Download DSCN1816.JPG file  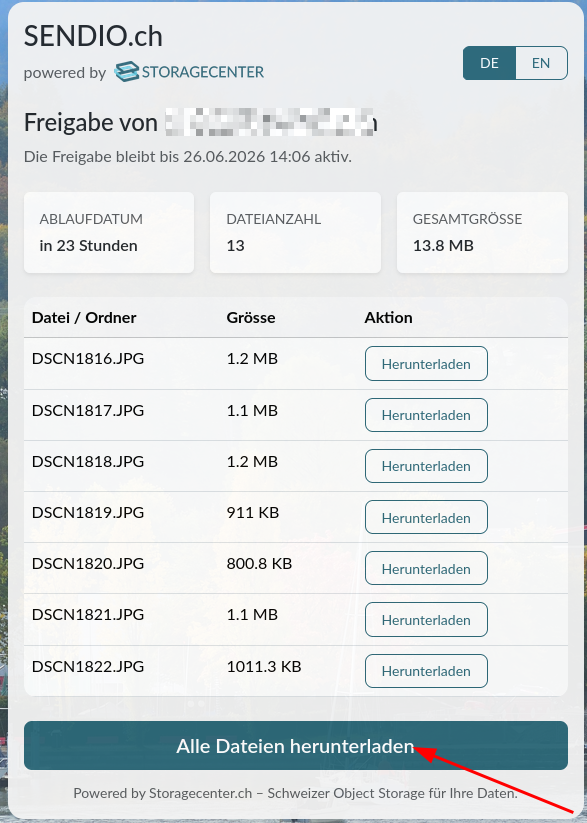426,364
